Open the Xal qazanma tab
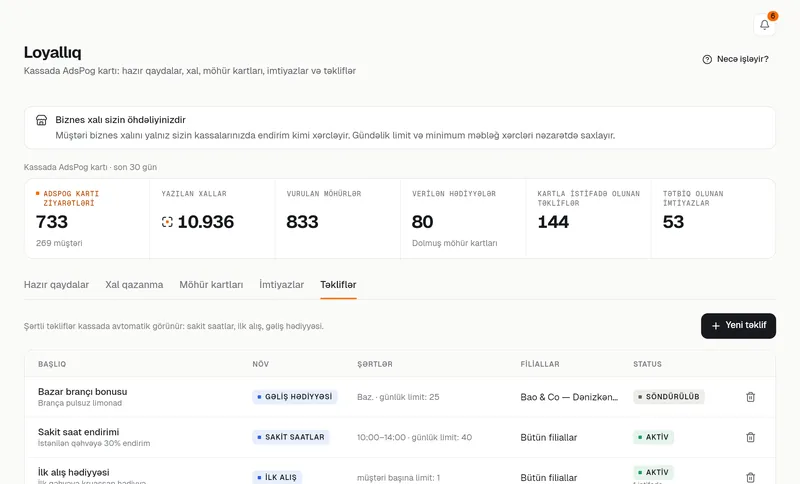The height and width of the screenshot is (484, 800). 134,285
